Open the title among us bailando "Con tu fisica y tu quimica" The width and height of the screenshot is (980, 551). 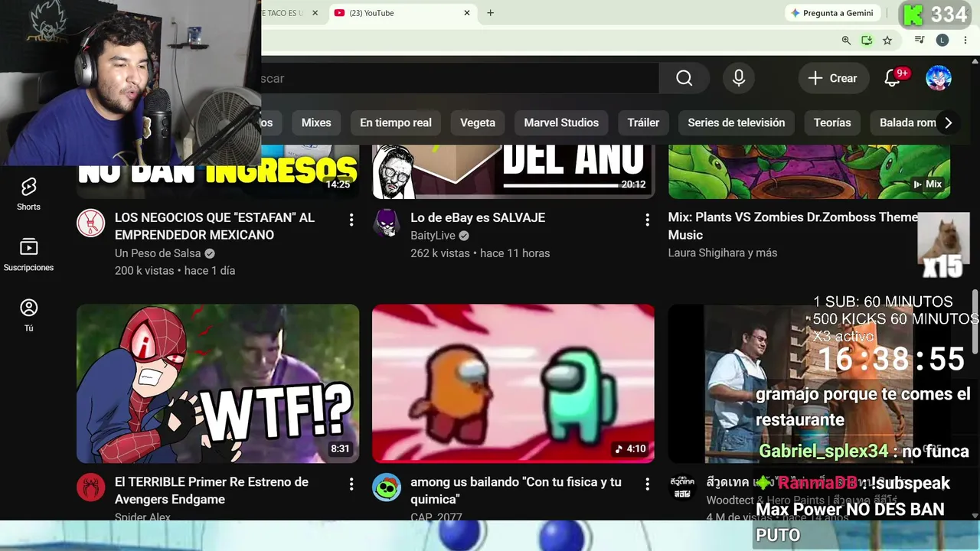click(x=516, y=491)
